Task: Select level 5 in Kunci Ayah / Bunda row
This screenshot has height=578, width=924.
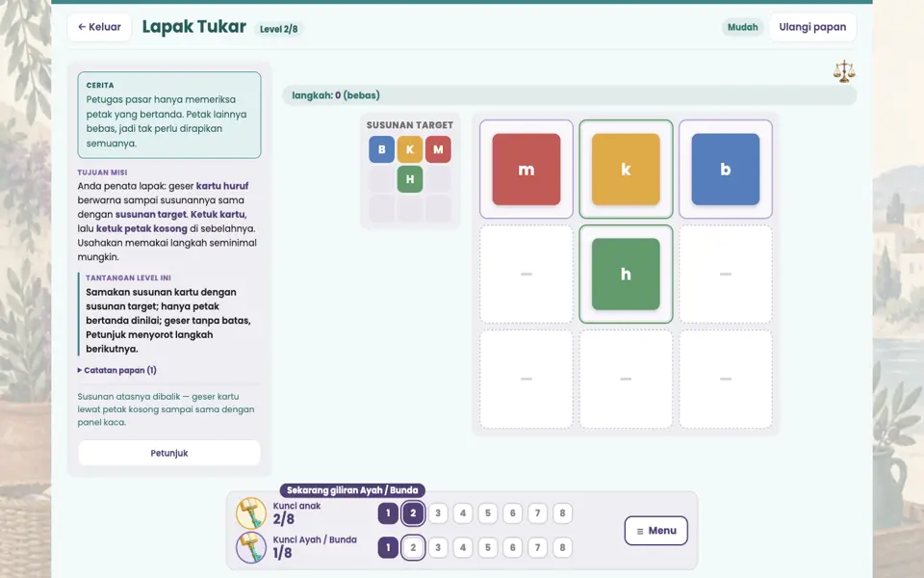Action: pos(488,547)
